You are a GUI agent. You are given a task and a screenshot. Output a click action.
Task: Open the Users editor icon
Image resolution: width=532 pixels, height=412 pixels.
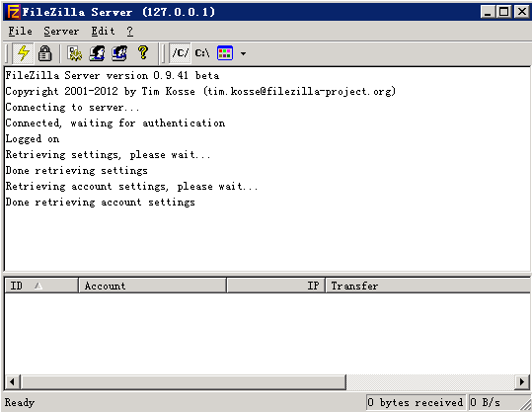coord(97,53)
